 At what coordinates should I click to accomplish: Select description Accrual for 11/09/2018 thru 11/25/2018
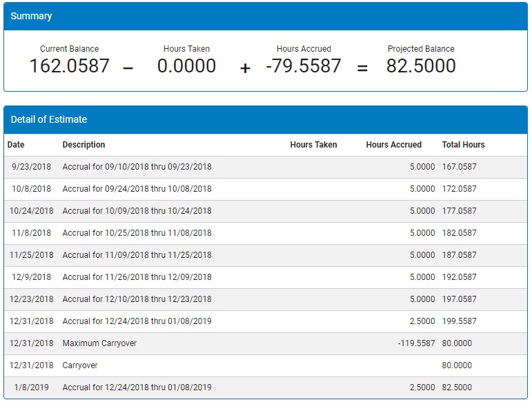click(x=137, y=255)
